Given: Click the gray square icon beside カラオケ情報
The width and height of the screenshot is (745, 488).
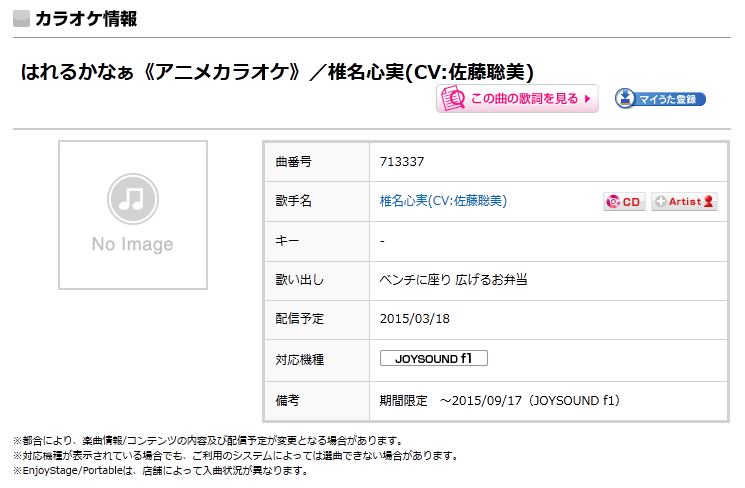Looking at the screenshot, I should point(21,19).
